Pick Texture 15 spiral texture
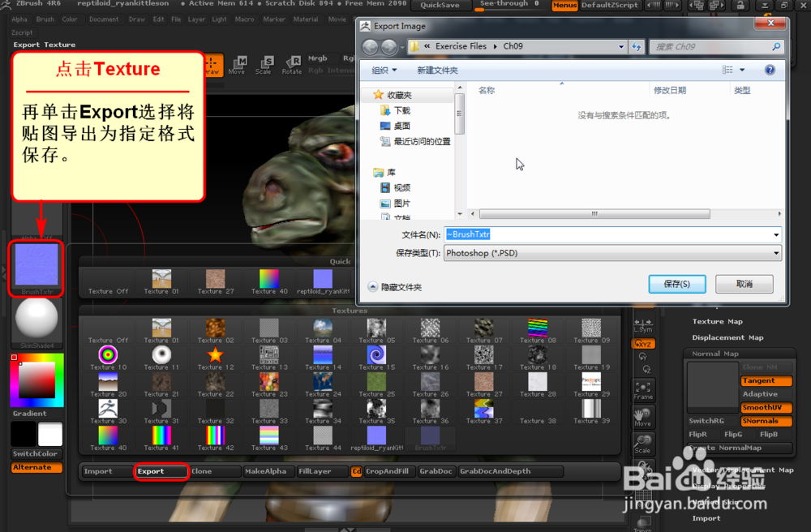Viewport: 811px width, 532px height. click(376, 358)
